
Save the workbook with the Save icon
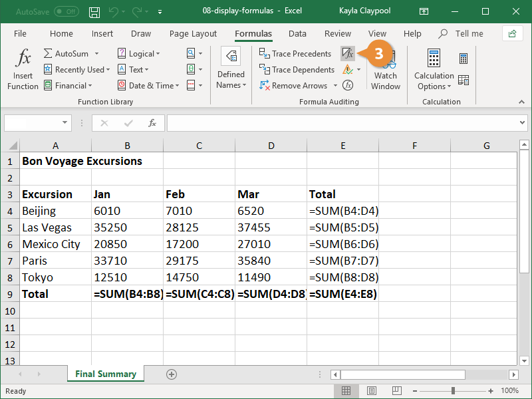pyautogui.click(x=94, y=12)
